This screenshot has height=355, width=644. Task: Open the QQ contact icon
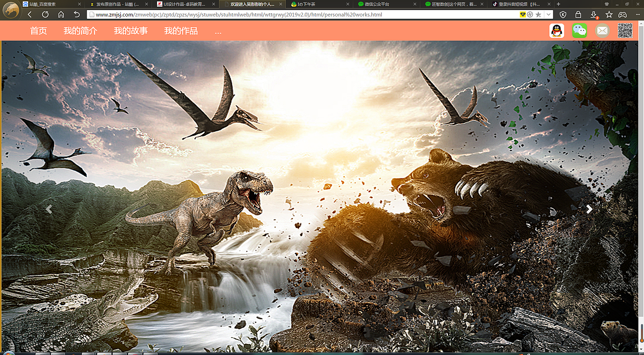click(556, 31)
